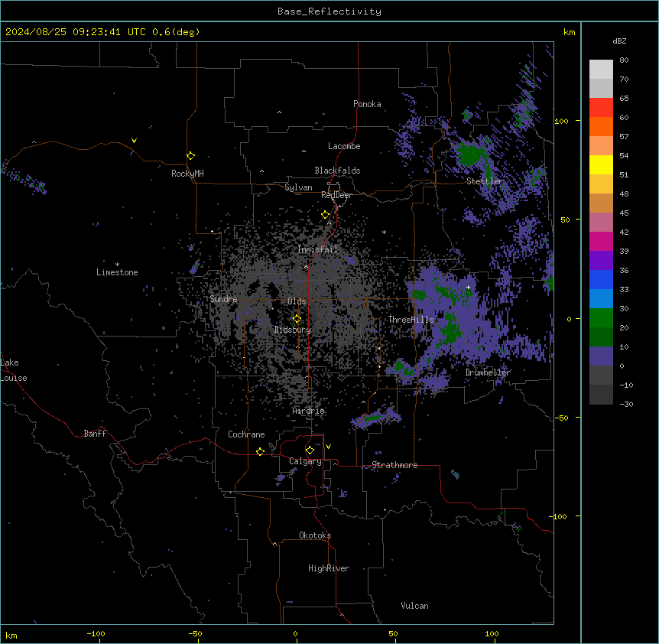Click the Airdrie city label
659x644 pixels.
tap(309, 411)
